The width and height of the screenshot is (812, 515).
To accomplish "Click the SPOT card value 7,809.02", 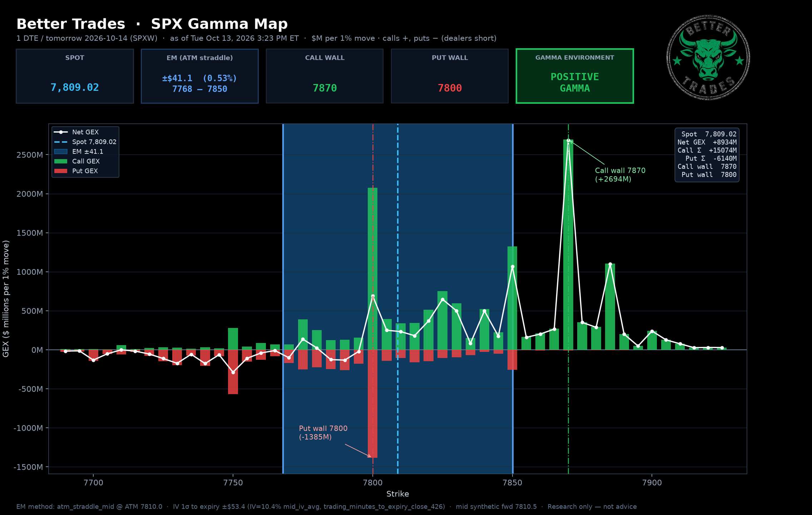I will pos(75,88).
